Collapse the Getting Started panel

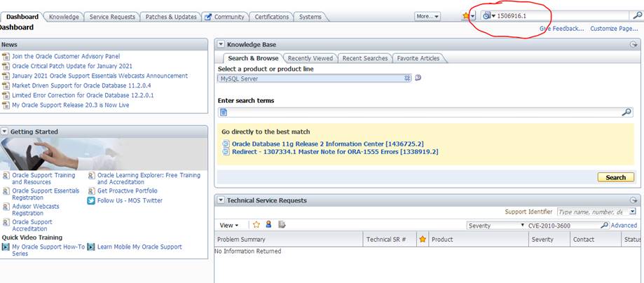coord(5,132)
